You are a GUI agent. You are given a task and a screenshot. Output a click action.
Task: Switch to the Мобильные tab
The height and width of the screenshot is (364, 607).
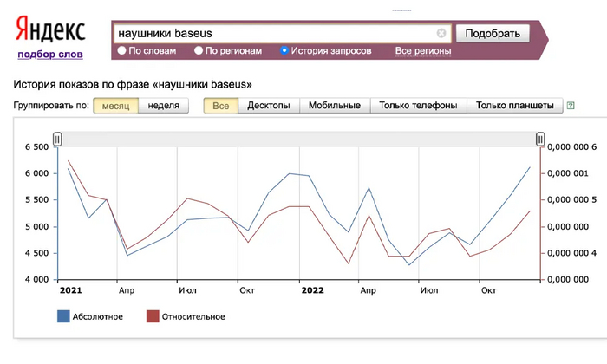pyautogui.click(x=336, y=106)
